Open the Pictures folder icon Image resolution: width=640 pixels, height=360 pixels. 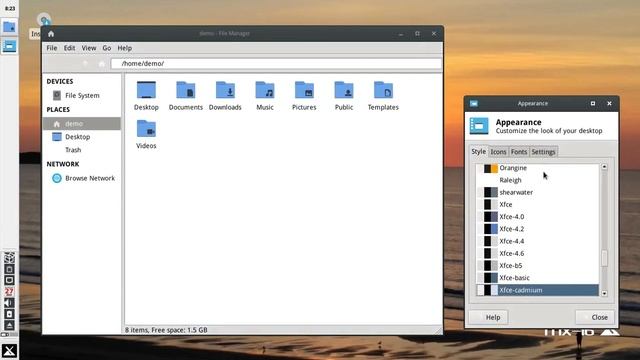click(x=304, y=90)
